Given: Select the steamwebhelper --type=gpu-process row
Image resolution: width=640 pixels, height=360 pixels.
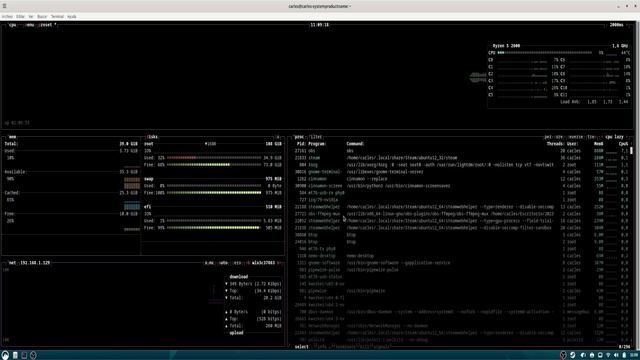Looking at the screenshot, I should pyautogui.click(x=461, y=221).
